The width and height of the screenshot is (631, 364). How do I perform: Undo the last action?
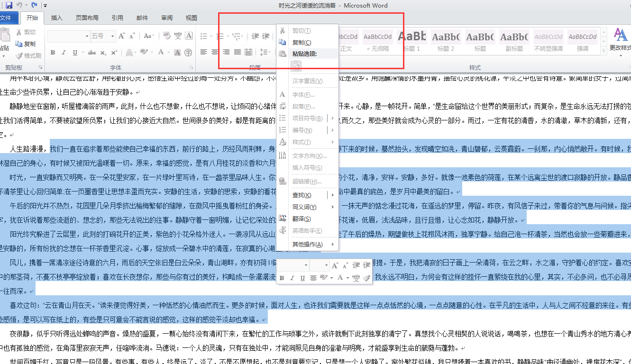(x=19, y=5)
